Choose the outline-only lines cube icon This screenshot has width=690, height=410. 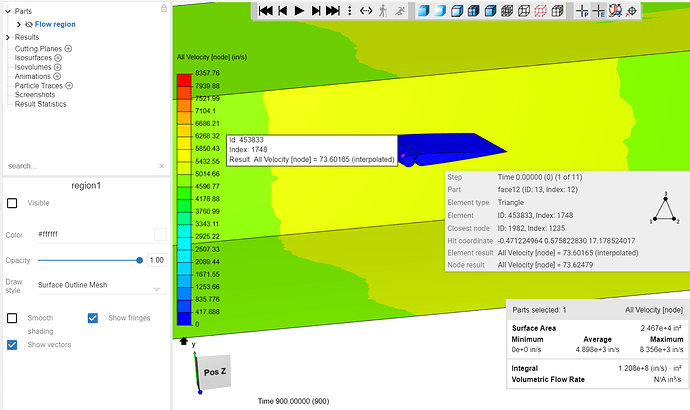pyautogui.click(x=524, y=11)
